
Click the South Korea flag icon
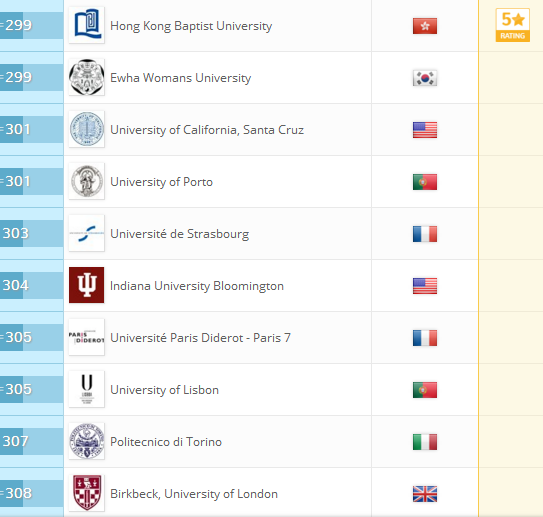click(425, 78)
